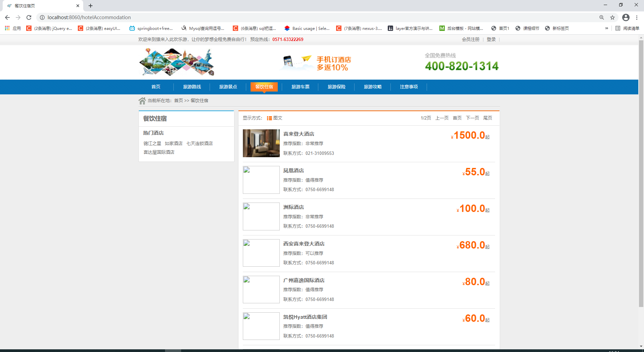The width and height of the screenshot is (644, 352).
Task: Open the 旅游景点 navigation tab
Action: [x=228, y=87]
